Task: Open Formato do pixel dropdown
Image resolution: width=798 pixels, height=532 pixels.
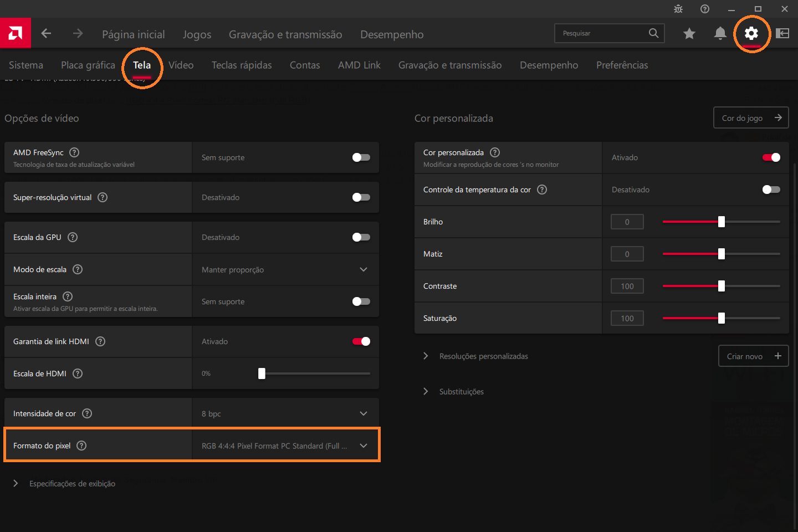Action: [x=285, y=446]
